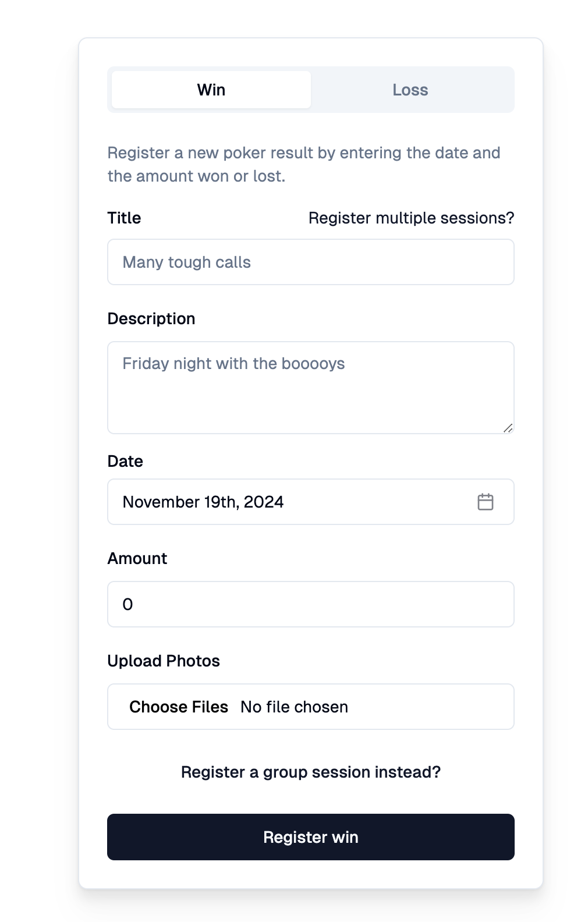This screenshot has width=588, height=922.
Task: Click the Description field label
Action: pyautogui.click(x=151, y=318)
